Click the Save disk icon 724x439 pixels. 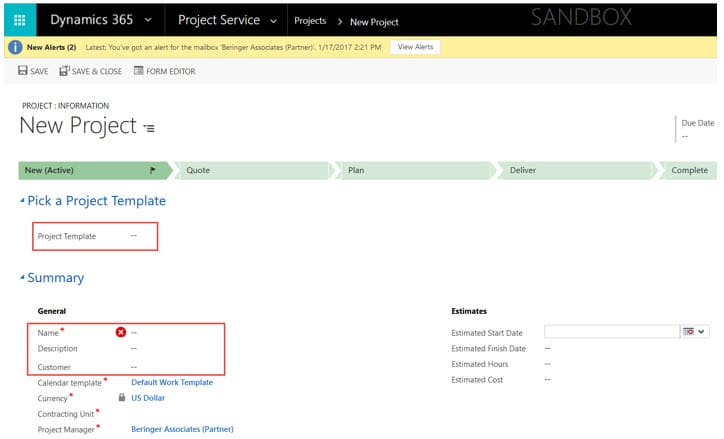coord(23,71)
